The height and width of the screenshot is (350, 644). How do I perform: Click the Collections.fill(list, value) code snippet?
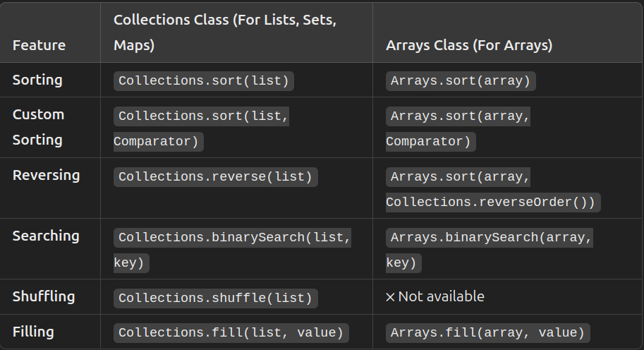(231, 332)
